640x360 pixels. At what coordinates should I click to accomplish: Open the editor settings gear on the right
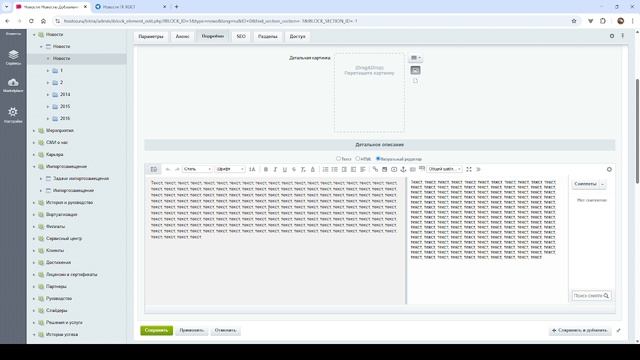click(x=609, y=169)
